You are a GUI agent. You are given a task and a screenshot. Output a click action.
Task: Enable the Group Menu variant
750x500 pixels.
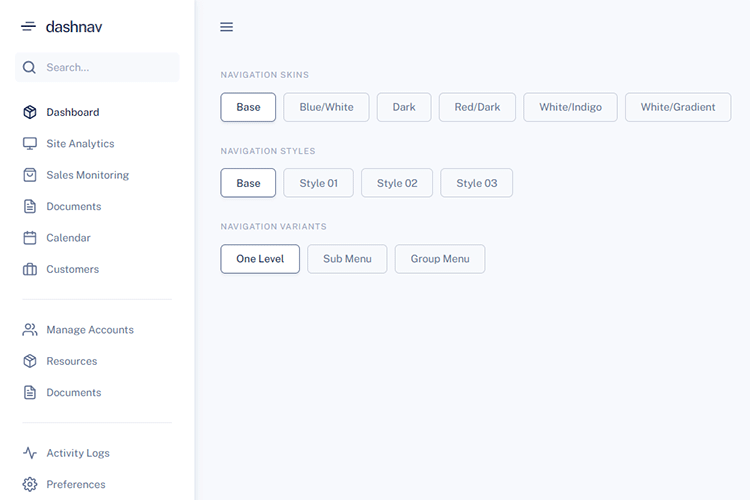440,259
